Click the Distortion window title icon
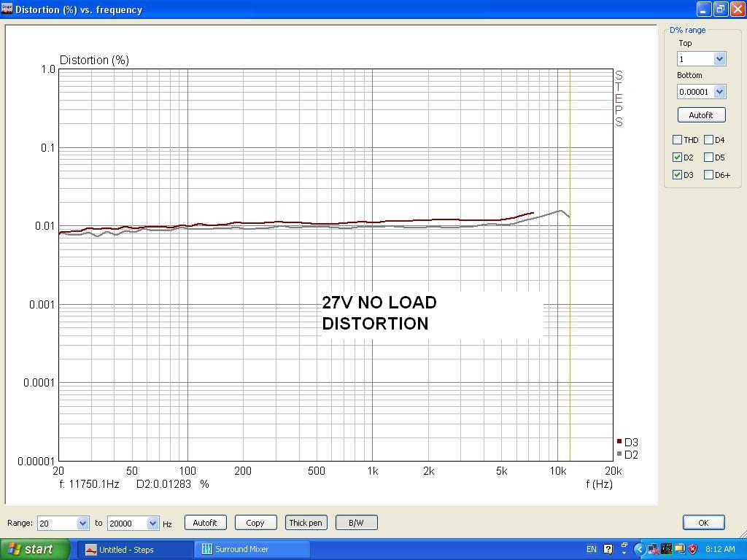The height and width of the screenshot is (560, 747). pos(7,9)
